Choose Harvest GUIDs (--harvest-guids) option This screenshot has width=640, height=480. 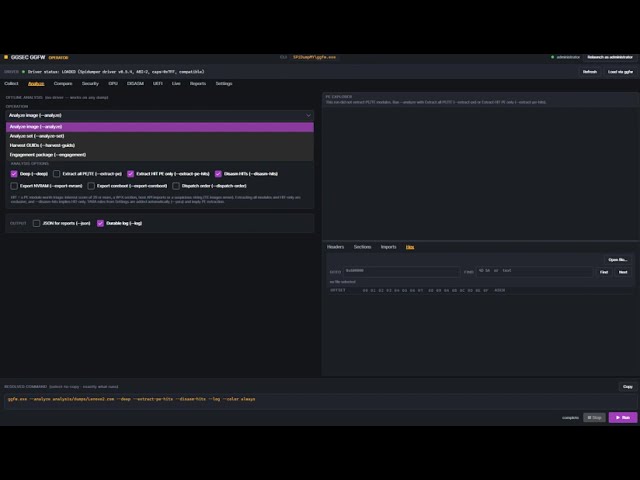pyautogui.click(x=160, y=145)
